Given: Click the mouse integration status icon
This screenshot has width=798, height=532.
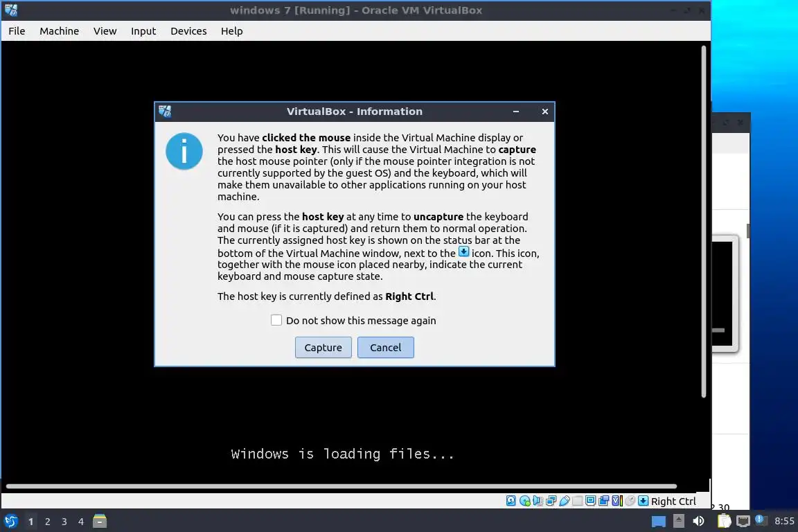Looking at the screenshot, I should pyautogui.click(x=630, y=501).
